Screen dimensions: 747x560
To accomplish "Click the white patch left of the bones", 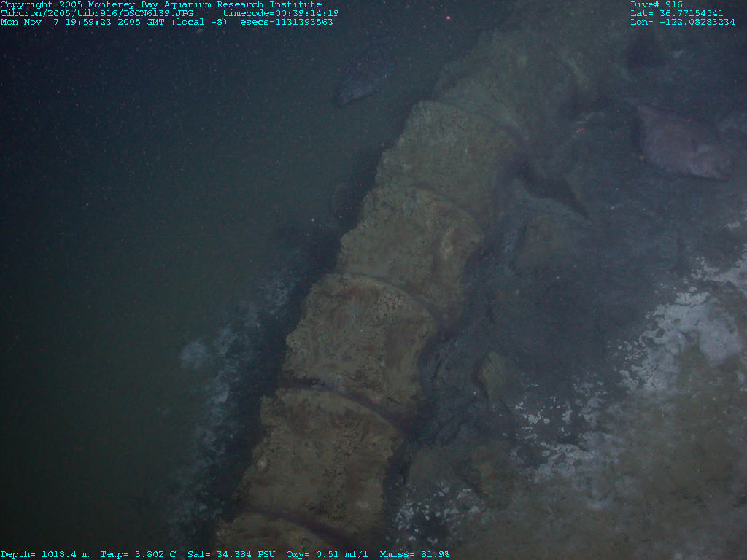I will coord(197,355).
